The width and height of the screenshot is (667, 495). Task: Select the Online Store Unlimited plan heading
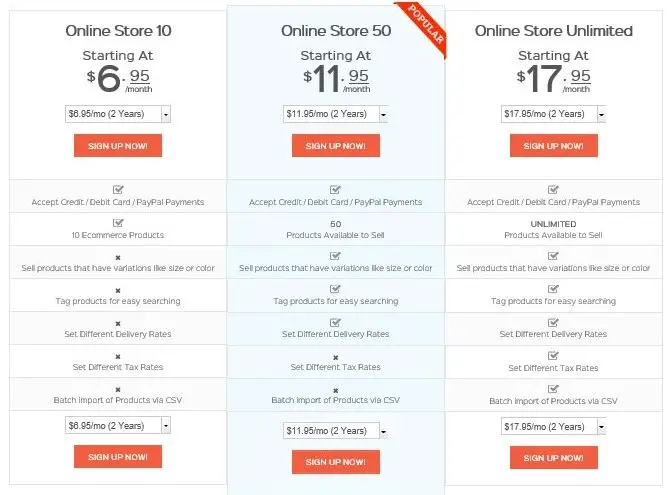(553, 31)
